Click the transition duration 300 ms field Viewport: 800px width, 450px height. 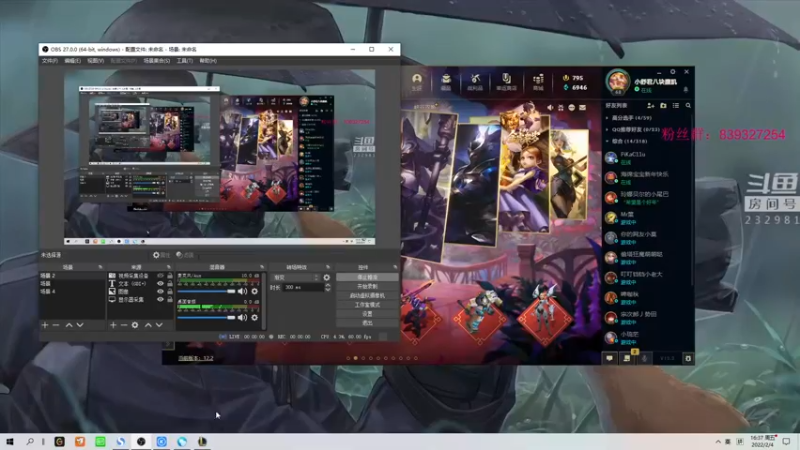304,288
